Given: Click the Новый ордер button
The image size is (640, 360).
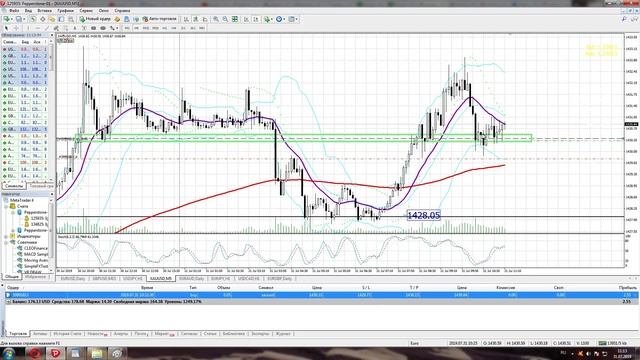Looking at the screenshot, I should tap(95, 19).
